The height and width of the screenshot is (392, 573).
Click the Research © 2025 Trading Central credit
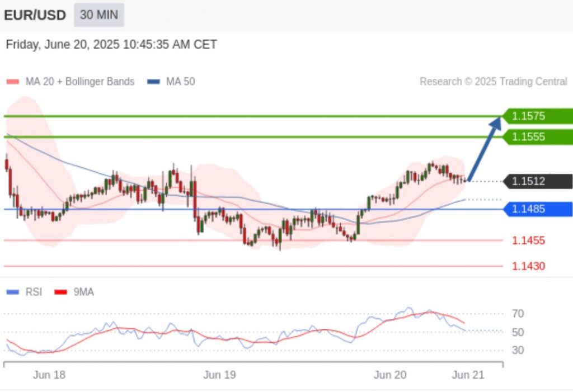(493, 82)
